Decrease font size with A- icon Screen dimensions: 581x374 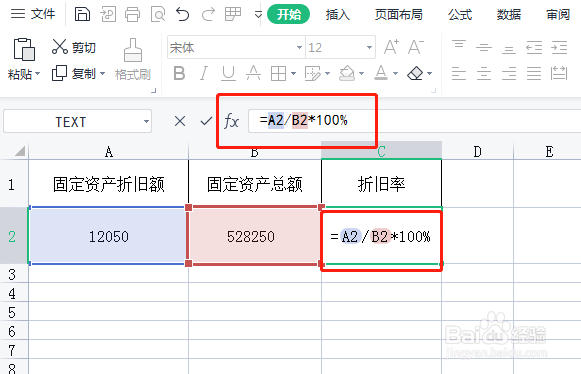416,47
